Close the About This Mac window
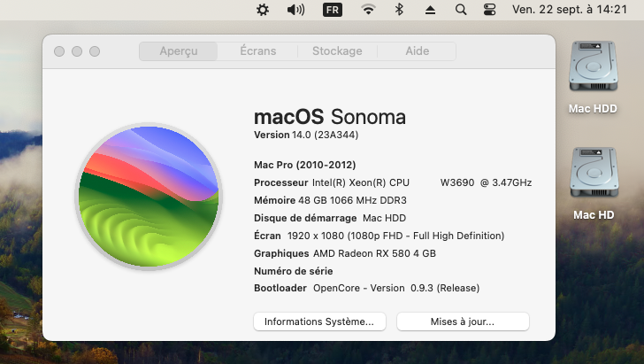644x364 pixels. tap(59, 51)
